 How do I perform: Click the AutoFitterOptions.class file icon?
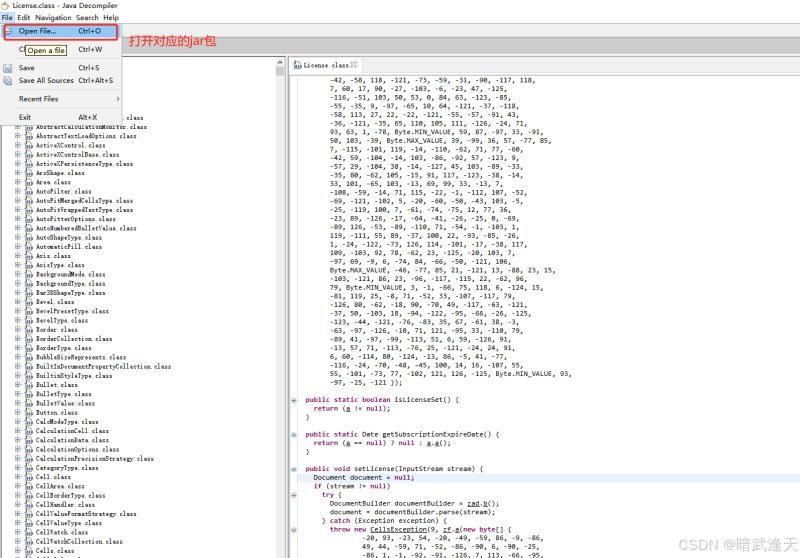29,219
